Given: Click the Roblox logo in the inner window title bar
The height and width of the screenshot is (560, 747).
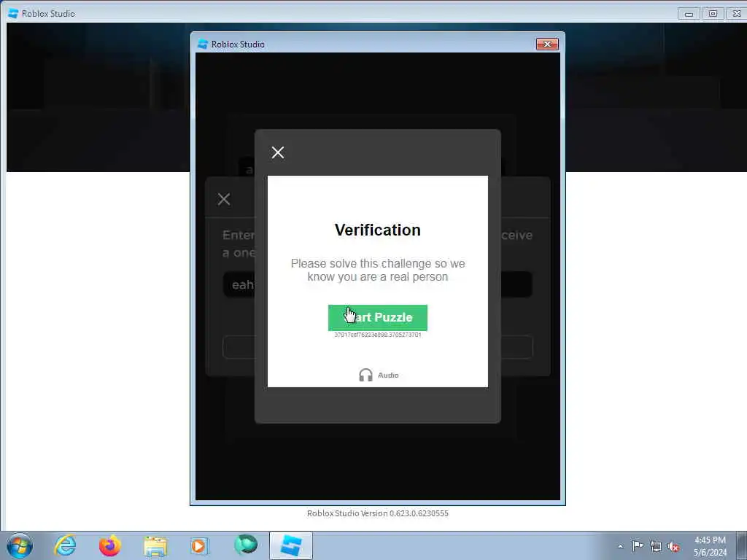Looking at the screenshot, I should [x=203, y=44].
